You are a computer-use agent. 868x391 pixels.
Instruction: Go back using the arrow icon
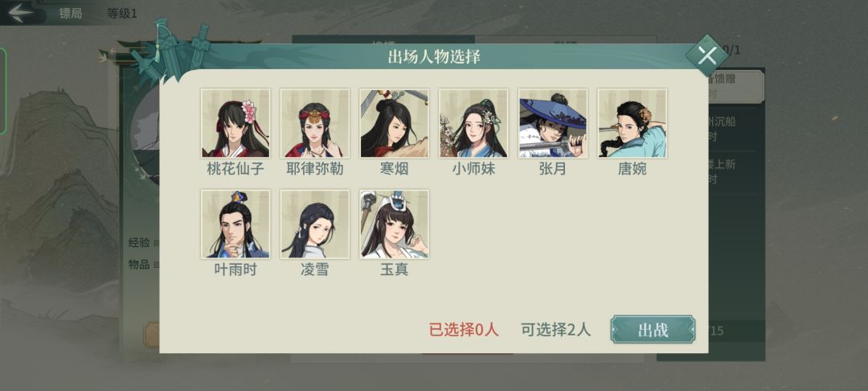tap(20, 13)
